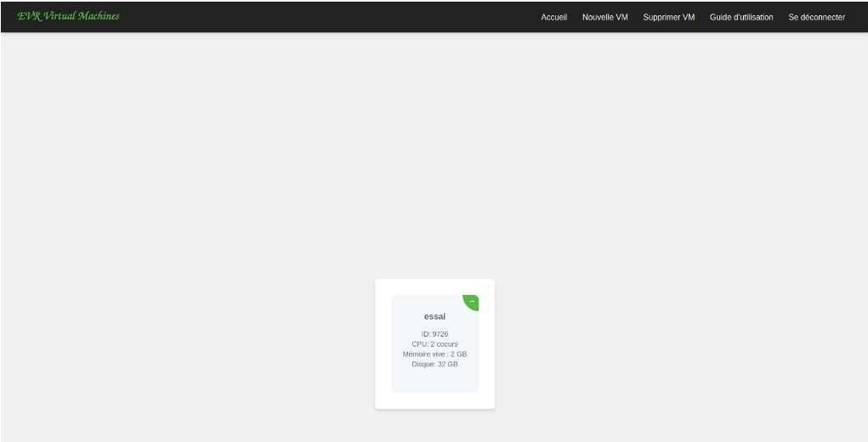The image size is (868, 442).
Task: Return home via the green site title
Action: pos(68,16)
